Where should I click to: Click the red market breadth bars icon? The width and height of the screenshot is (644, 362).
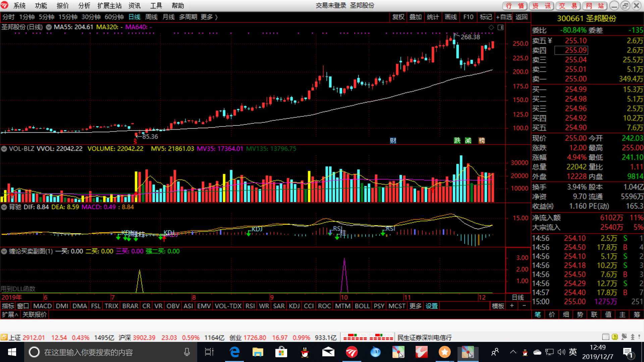point(368,337)
